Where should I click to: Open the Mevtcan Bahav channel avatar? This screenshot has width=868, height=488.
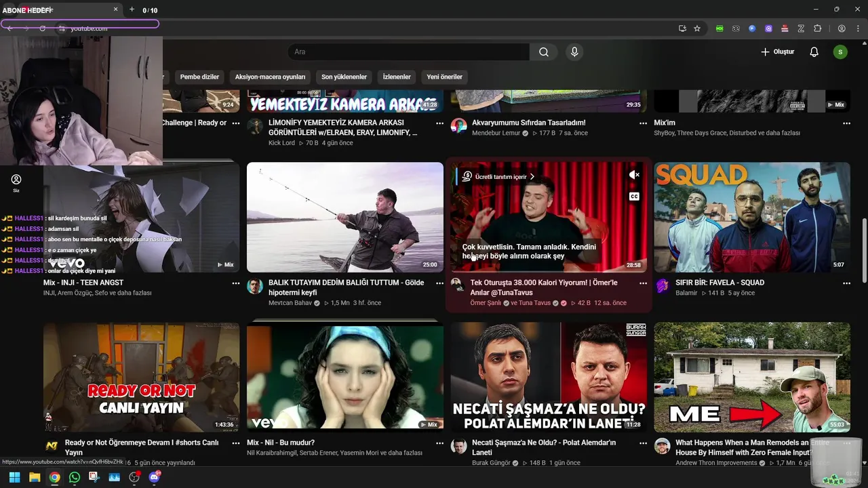click(x=255, y=286)
